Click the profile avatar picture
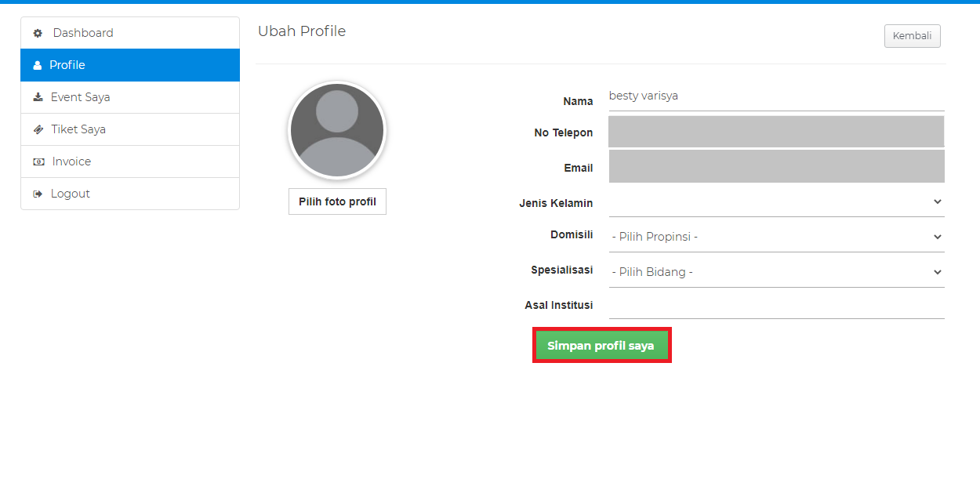The width and height of the screenshot is (980, 479). (x=337, y=131)
